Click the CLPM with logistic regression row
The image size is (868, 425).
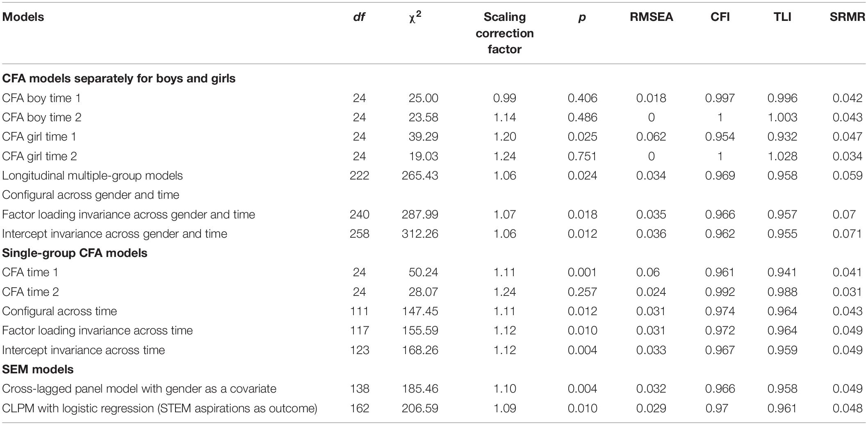[434, 408]
